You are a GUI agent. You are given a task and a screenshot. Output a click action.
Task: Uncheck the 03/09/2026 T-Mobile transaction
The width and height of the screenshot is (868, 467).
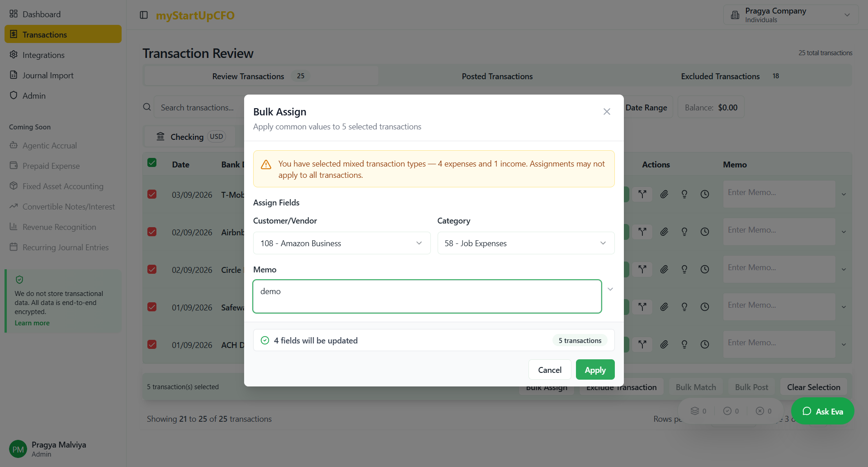(152, 194)
